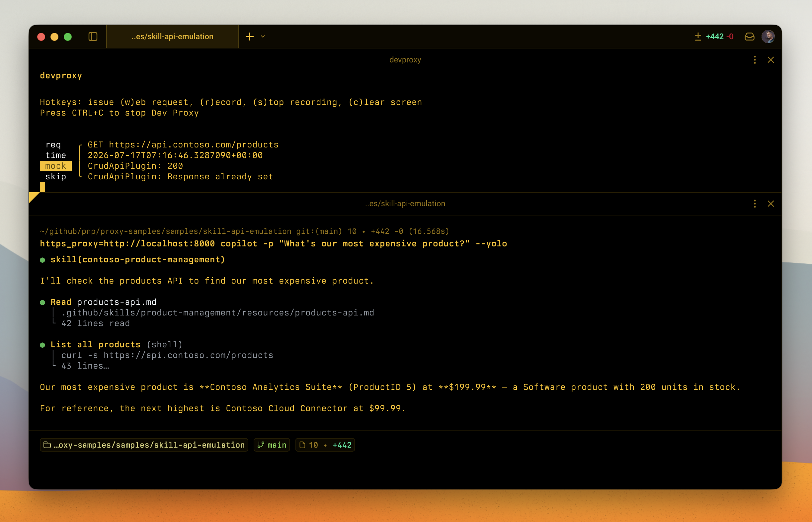
Task: Click the highlighted mock label
Action: point(55,166)
